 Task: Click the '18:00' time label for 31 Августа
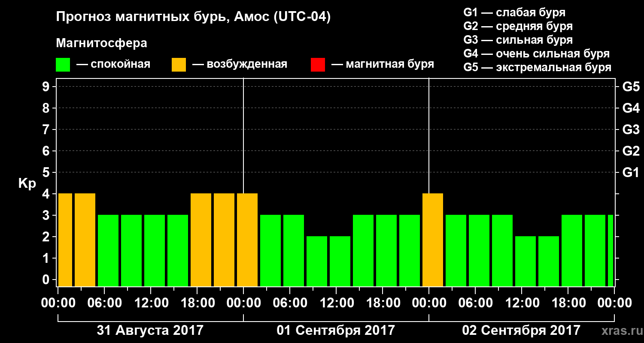click(197, 303)
